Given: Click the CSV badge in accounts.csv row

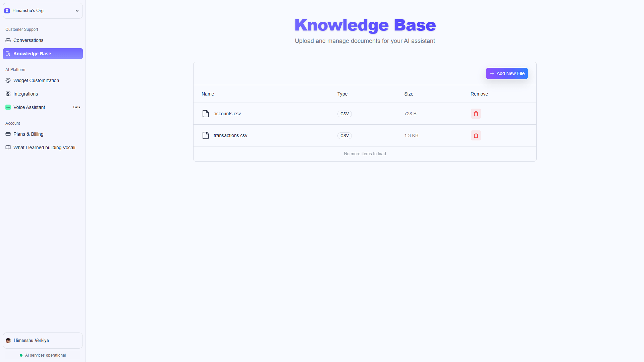Looking at the screenshot, I should coord(344,114).
